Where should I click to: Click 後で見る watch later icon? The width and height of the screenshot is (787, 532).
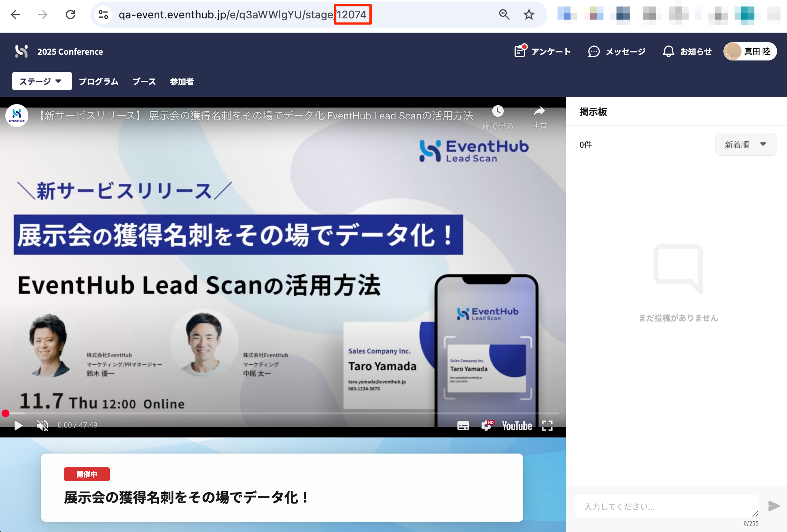click(x=498, y=117)
